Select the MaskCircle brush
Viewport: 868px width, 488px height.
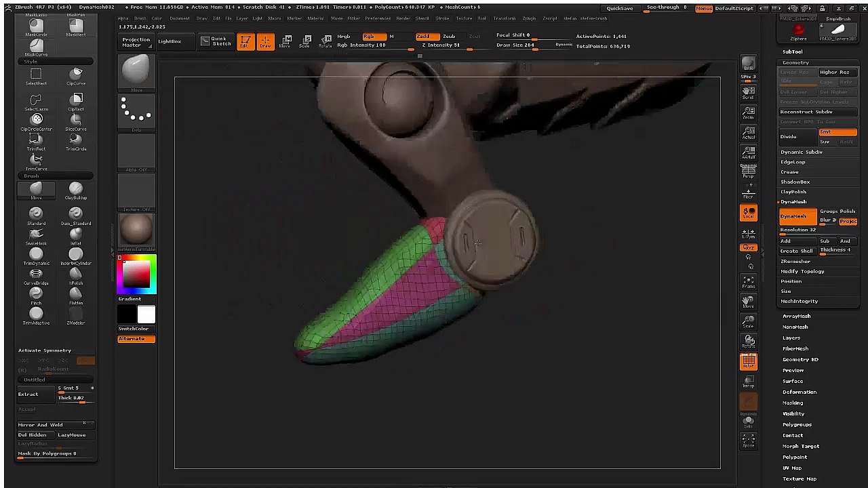point(36,28)
